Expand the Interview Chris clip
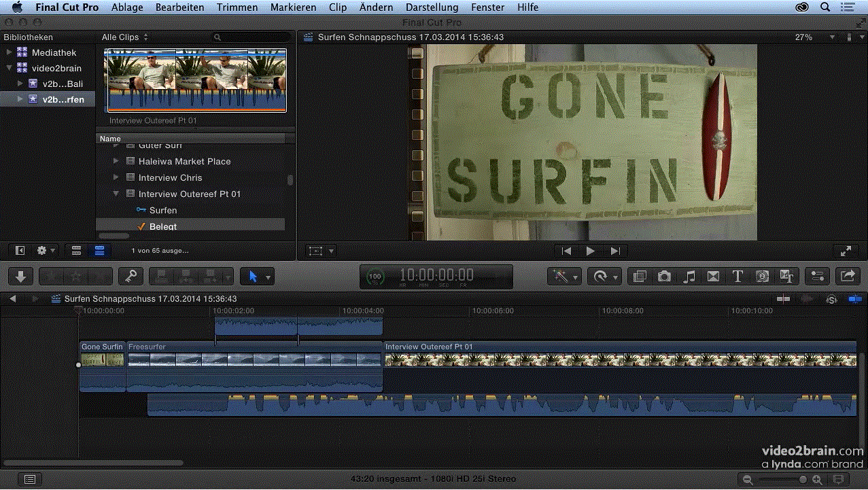The image size is (868, 490). tap(116, 177)
